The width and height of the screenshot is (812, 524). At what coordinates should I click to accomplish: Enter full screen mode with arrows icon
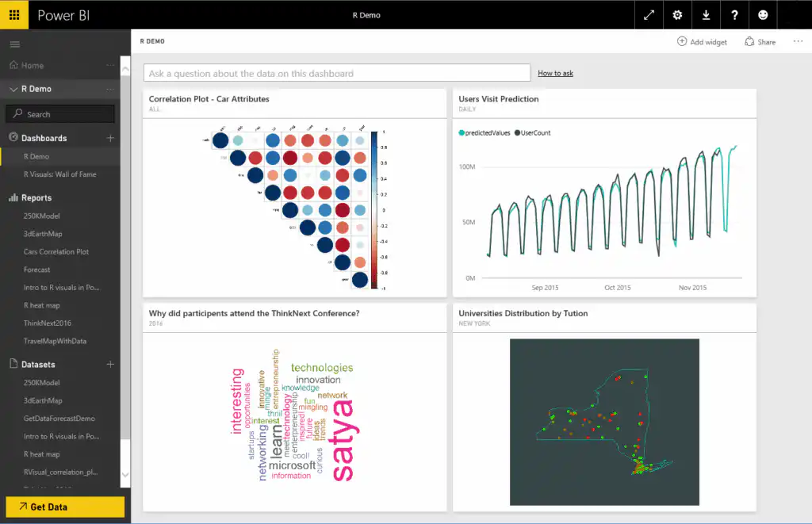point(649,15)
